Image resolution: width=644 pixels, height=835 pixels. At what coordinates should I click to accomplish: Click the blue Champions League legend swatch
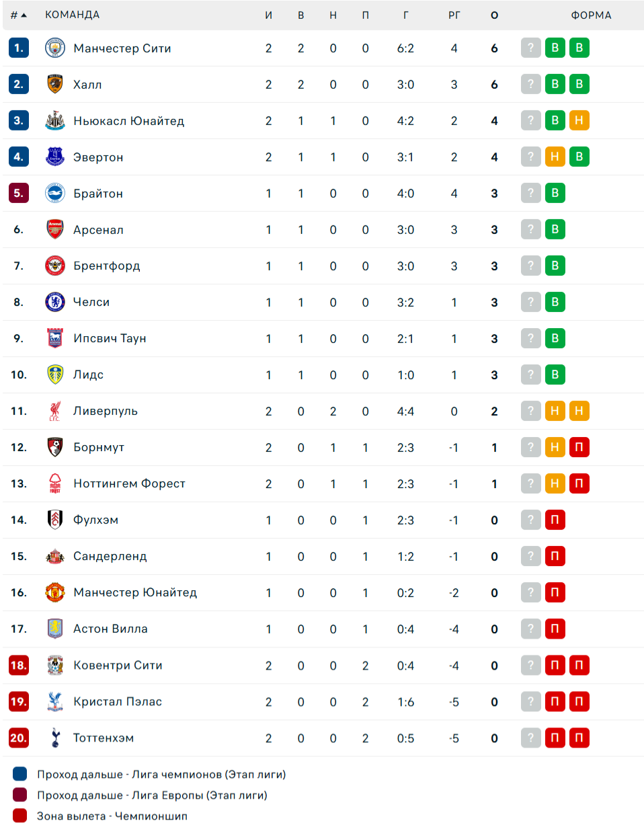point(19,774)
